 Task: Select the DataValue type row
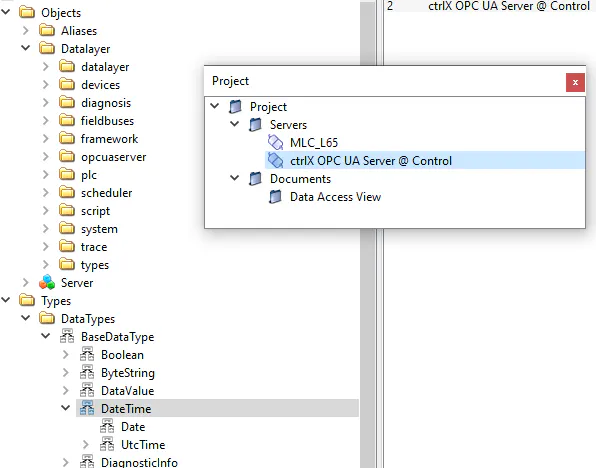click(x=127, y=390)
